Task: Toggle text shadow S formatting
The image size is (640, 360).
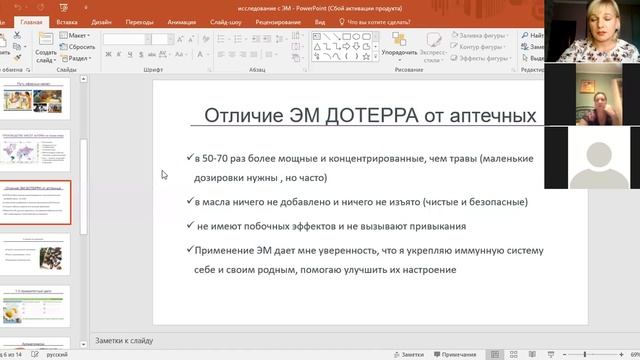Action: tap(141, 54)
